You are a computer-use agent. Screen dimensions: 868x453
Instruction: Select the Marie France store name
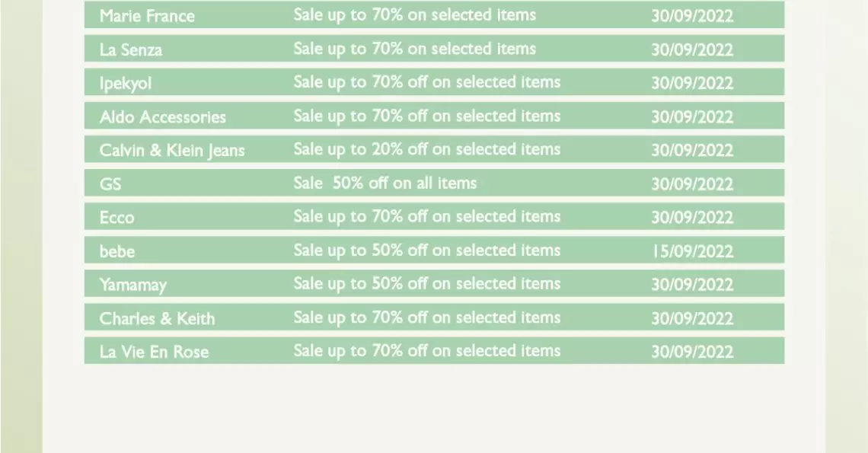tap(147, 15)
